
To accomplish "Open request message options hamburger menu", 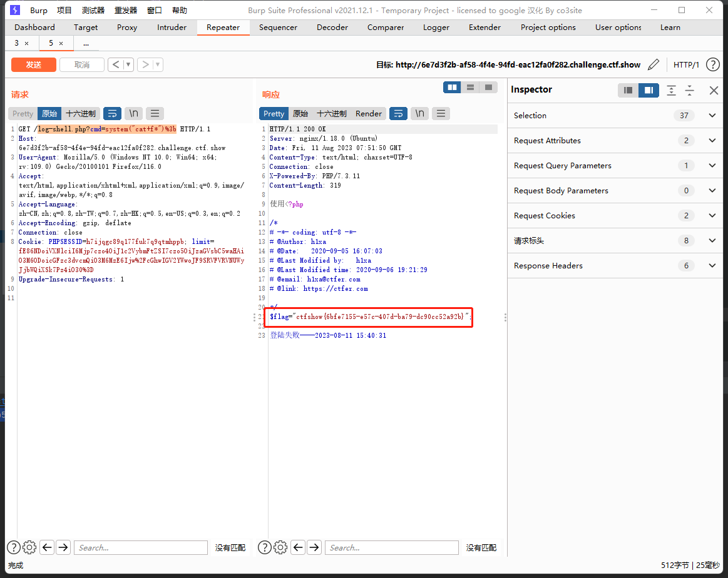I will pyautogui.click(x=155, y=114).
